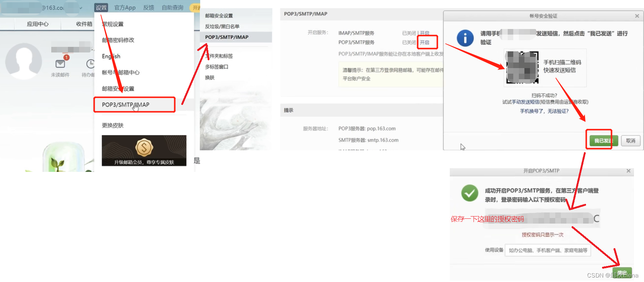
Task: Switch to the 应用中心 tab
Action: (38, 24)
